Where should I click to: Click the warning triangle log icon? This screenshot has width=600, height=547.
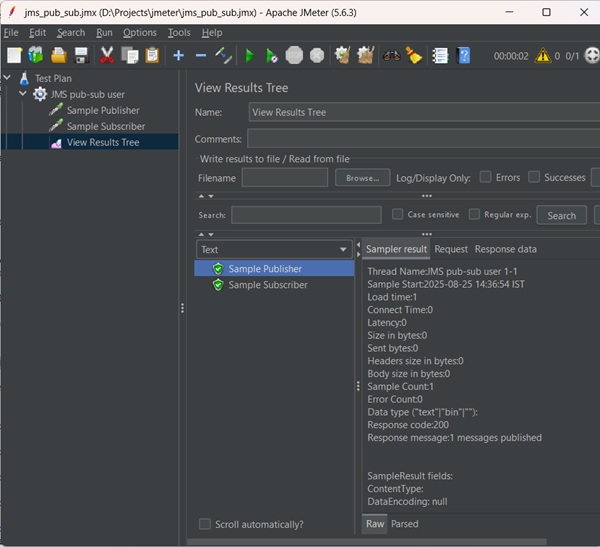(x=543, y=56)
